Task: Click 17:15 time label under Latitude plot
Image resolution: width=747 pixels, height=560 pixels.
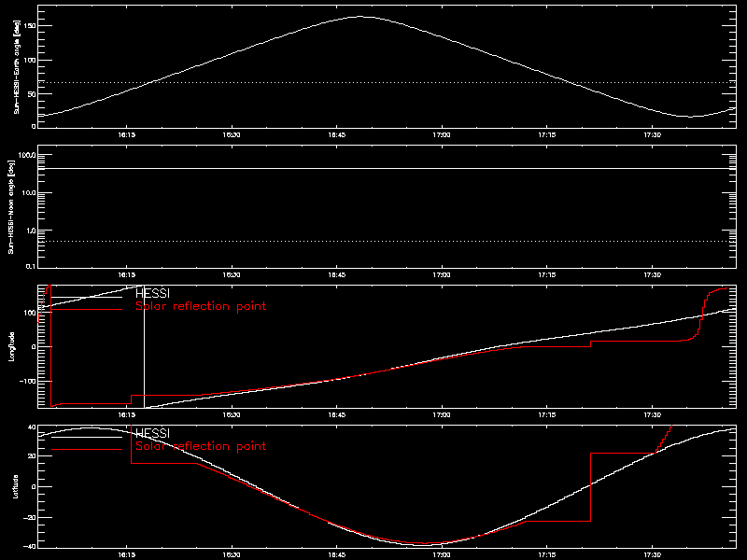Action: [x=547, y=555]
